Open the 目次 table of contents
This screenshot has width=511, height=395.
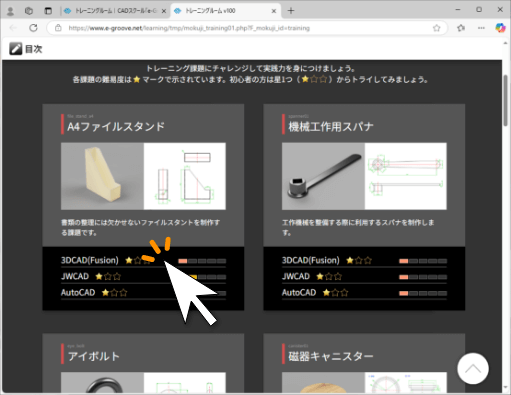34,49
